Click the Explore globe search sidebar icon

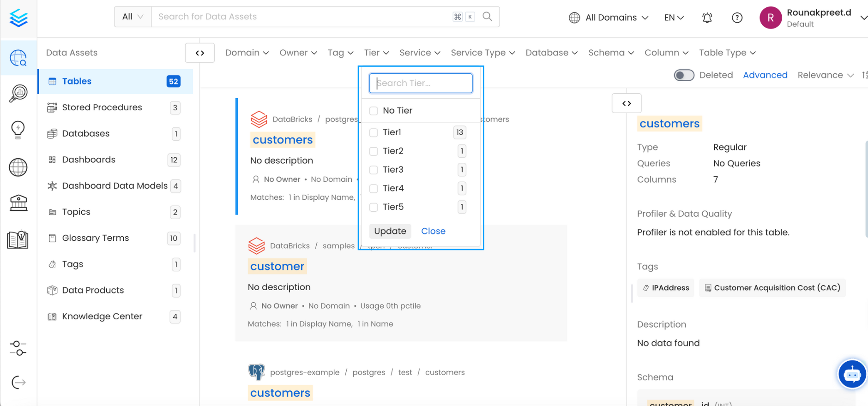[x=18, y=58]
